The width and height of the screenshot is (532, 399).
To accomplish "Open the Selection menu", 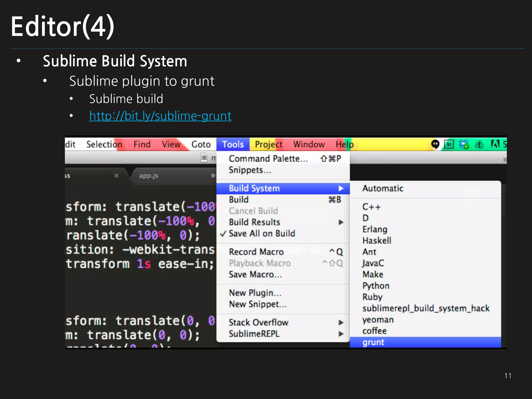I will pyautogui.click(x=104, y=144).
